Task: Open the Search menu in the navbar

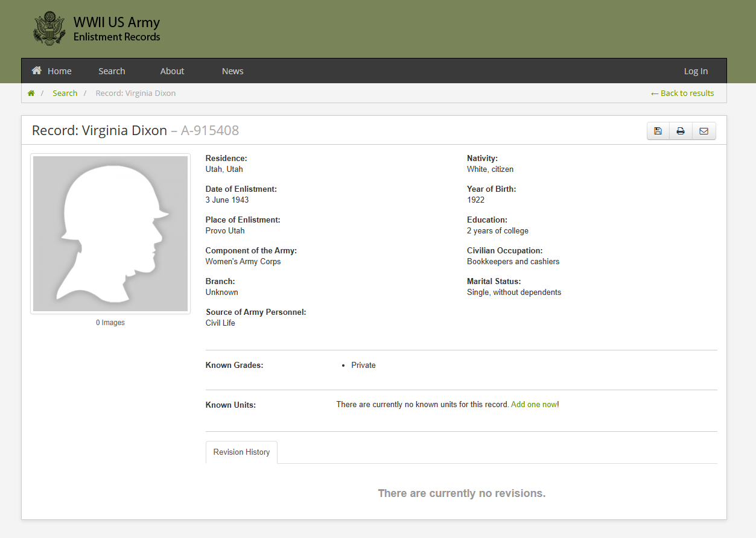Action: click(x=112, y=71)
